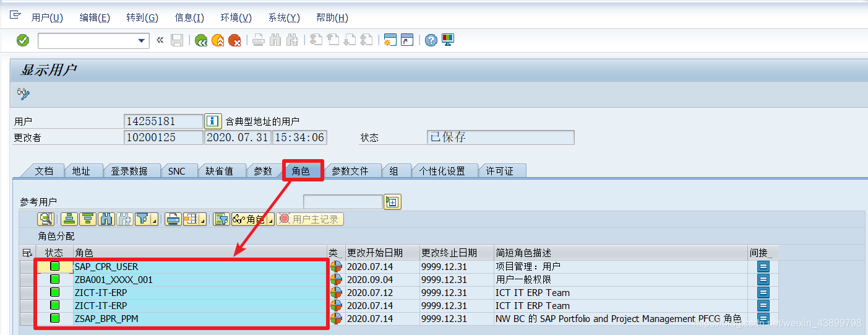The width and height of the screenshot is (868, 335).
Task: Click the Sort Ascending icon in role toolbar
Action: pyautogui.click(x=69, y=219)
